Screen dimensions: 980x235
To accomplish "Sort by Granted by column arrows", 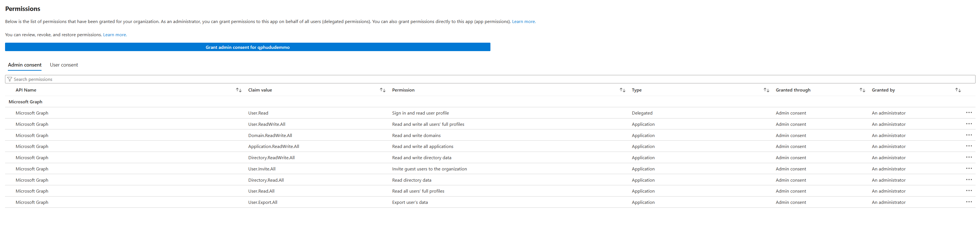I will (958, 90).
